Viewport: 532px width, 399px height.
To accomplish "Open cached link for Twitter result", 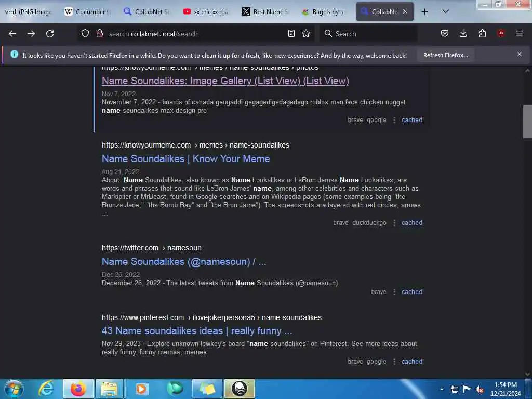I will click(x=412, y=292).
